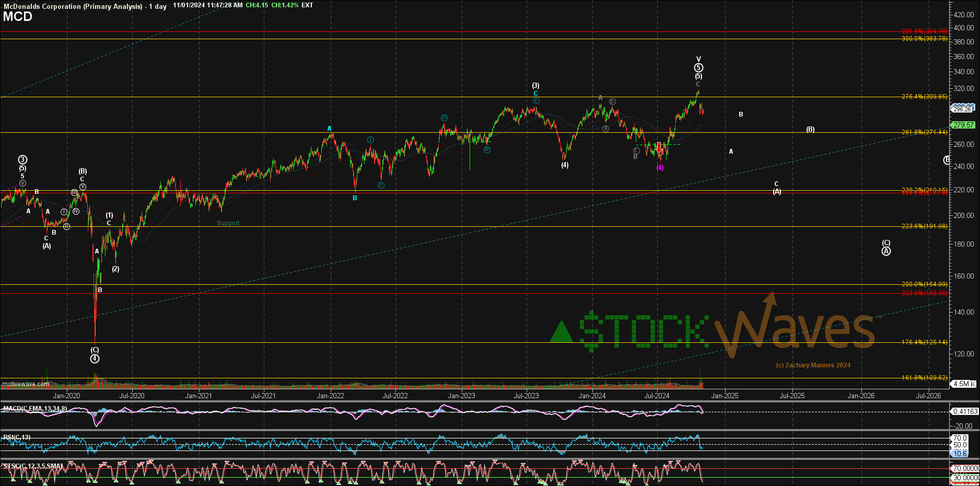Click the MCD ticker symbol title
Viewport: 980px width, 486px height.
point(18,17)
